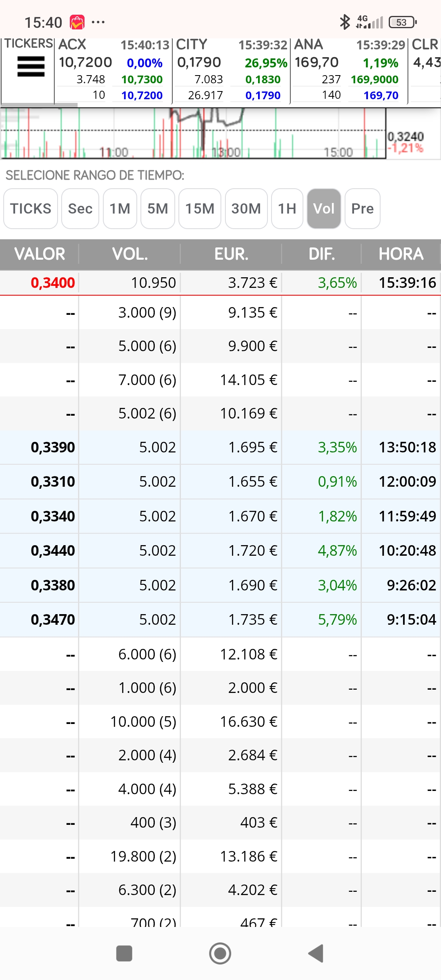The width and height of the screenshot is (441, 980).
Task: Tap the battery indicator in status bar
Action: tap(403, 22)
